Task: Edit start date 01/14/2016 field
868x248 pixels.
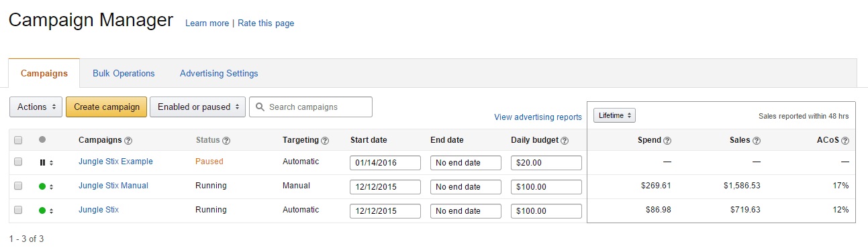Action: tap(385, 163)
